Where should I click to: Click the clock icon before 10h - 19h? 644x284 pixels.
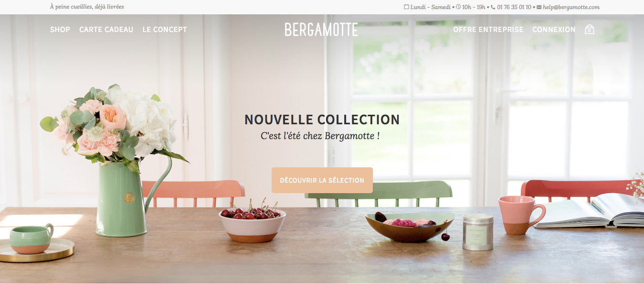click(x=458, y=7)
